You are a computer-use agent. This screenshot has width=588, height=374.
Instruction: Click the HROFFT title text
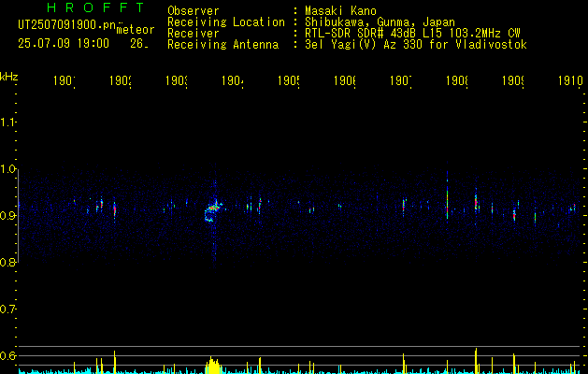[x=95, y=7]
